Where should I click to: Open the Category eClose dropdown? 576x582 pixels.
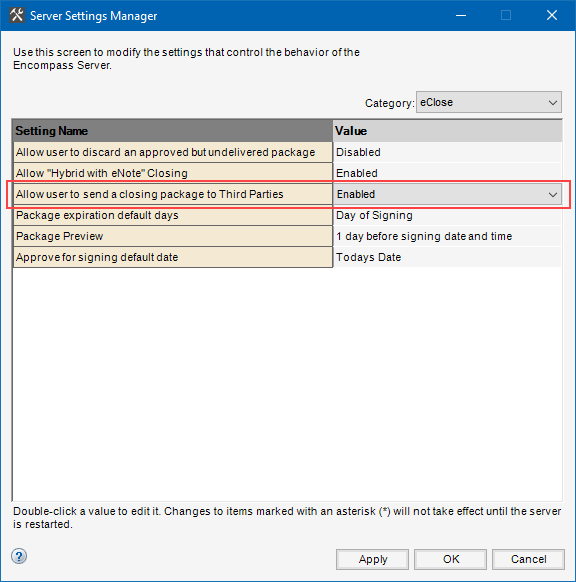click(489, 102)
